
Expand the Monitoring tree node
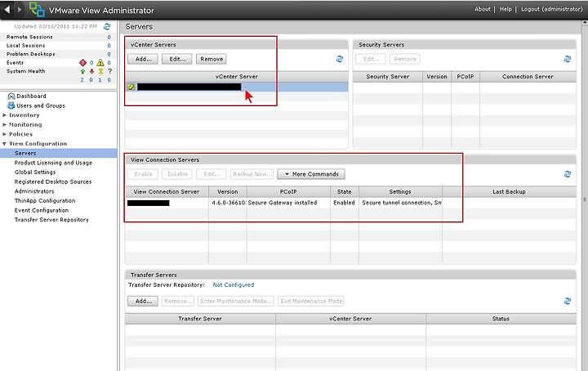tap(5, 124)
